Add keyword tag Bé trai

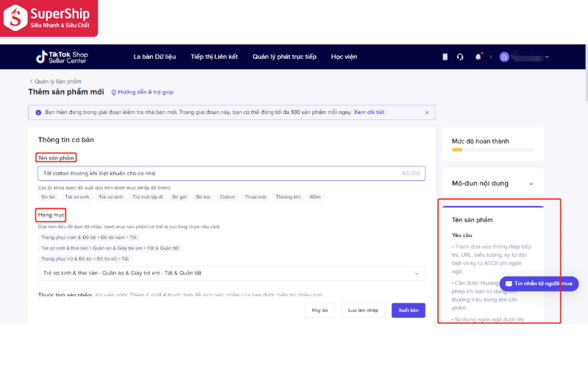point(204,197)
